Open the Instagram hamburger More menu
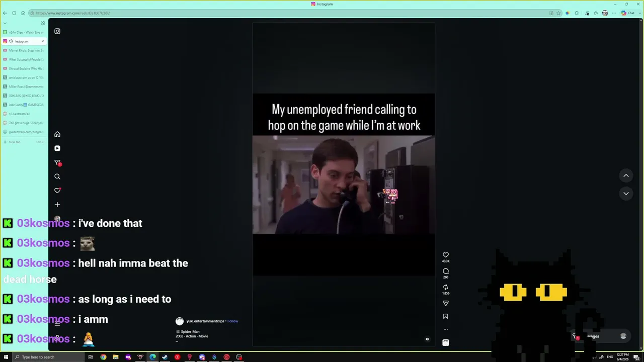The image size is (644, 362). tap(57, 324)
